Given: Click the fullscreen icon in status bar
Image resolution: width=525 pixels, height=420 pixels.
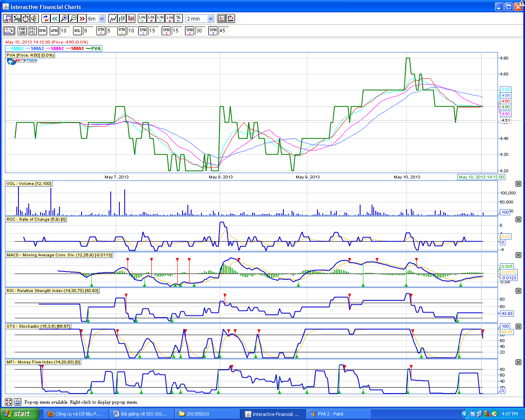Looking at the screenshot, I should pos(9,402).
